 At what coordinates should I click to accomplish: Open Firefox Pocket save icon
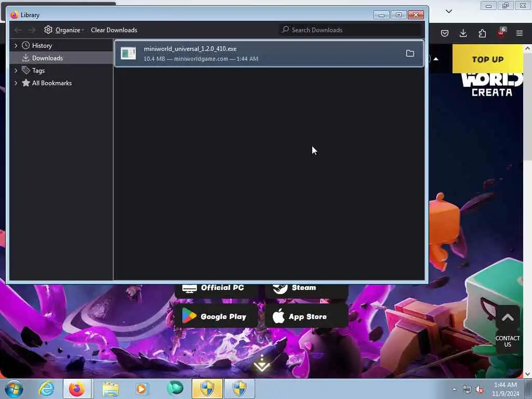point(445,33)
